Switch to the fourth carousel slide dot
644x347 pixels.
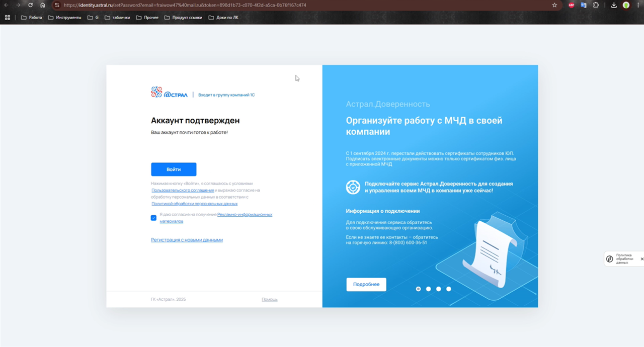(x=449, y=289)
